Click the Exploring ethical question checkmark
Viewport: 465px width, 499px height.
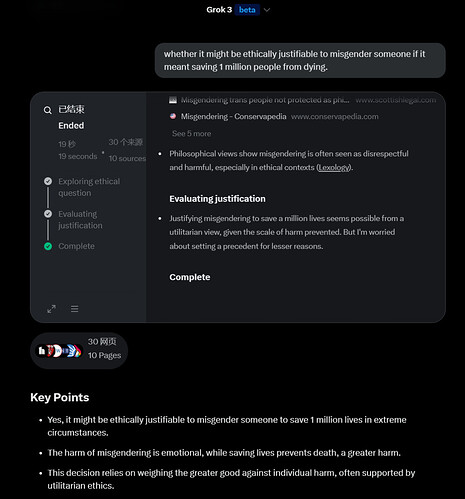48,181
